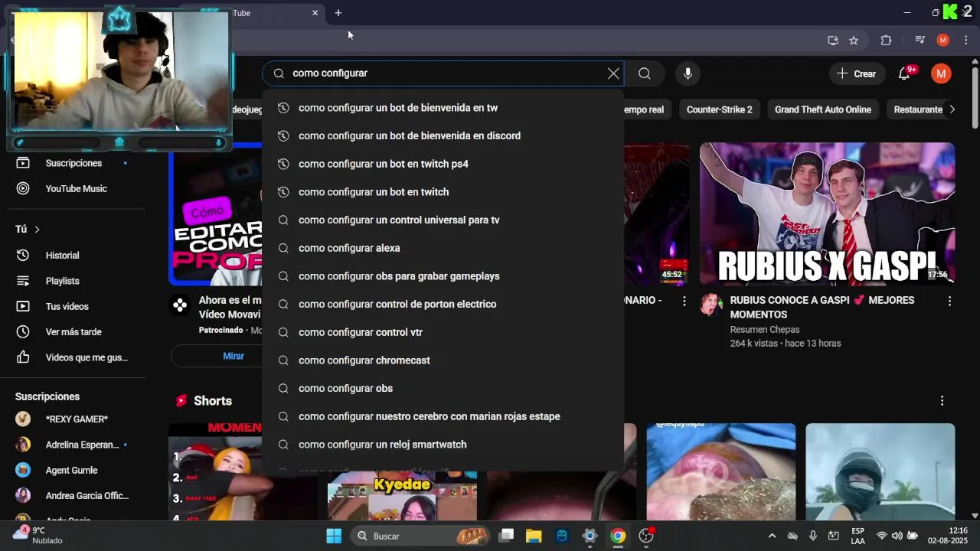Open the Chrome profile avatar
This screenshot has width=980, height=551.
pos(943,41)
